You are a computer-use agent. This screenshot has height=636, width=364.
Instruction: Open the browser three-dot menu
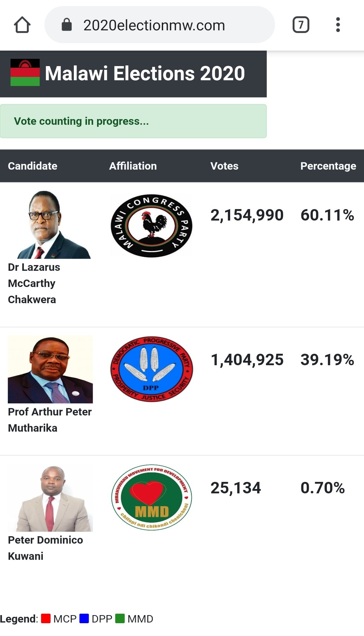(x=338, y=25)
